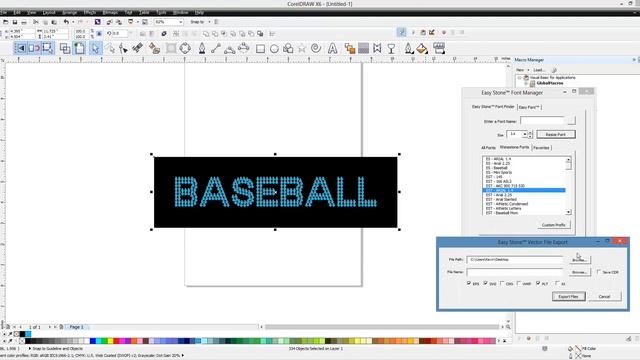The height and width of the screenshot is (360, 640).
Task: Click the Print icon
Action: pos(24,22)
